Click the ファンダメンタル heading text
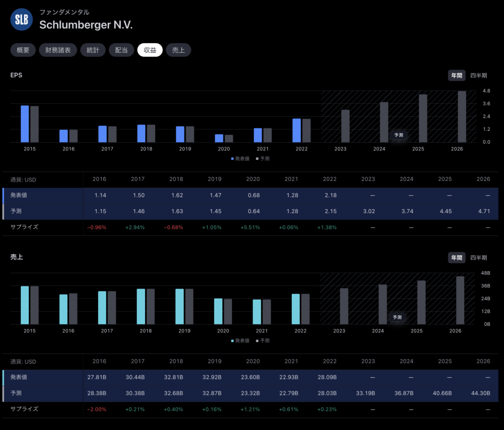This screenshot has width=504, height=430. coord(64,12)
